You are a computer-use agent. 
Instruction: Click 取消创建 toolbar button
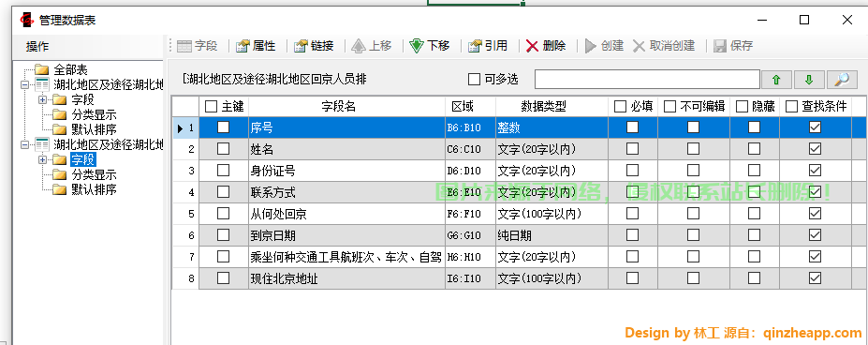click(x=664, y=46)
